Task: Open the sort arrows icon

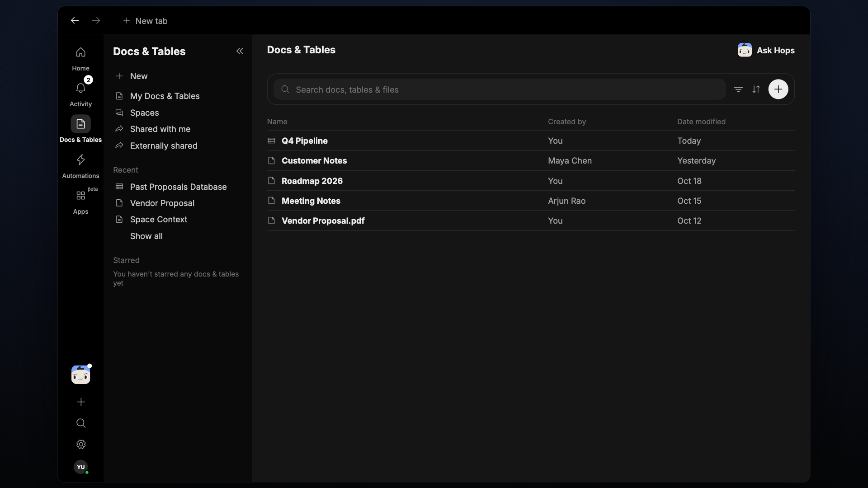Action: point(756,89)
